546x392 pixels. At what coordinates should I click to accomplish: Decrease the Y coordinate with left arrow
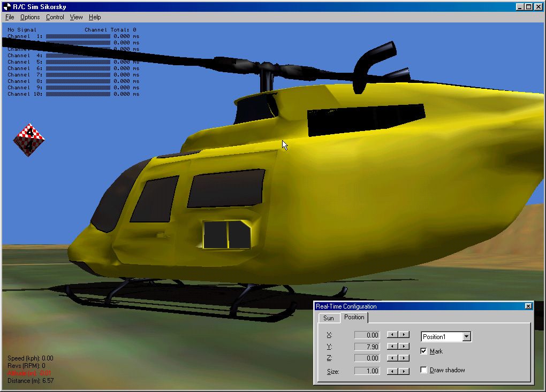392,346
